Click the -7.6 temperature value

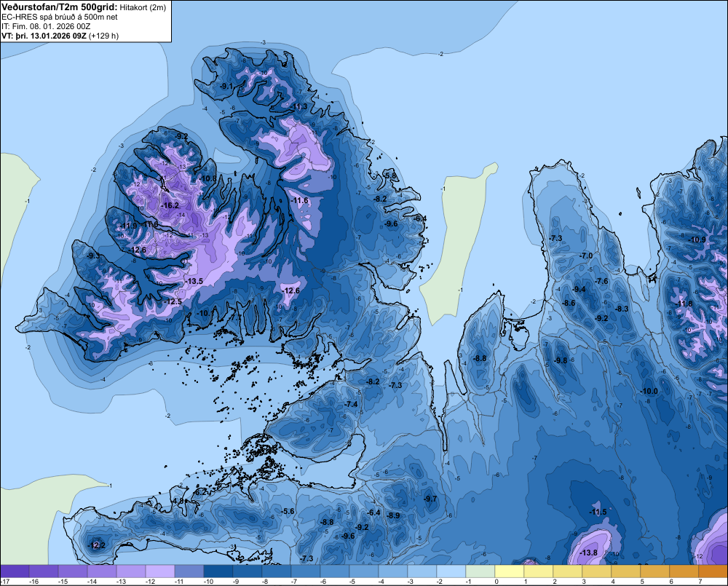(601, 281)
